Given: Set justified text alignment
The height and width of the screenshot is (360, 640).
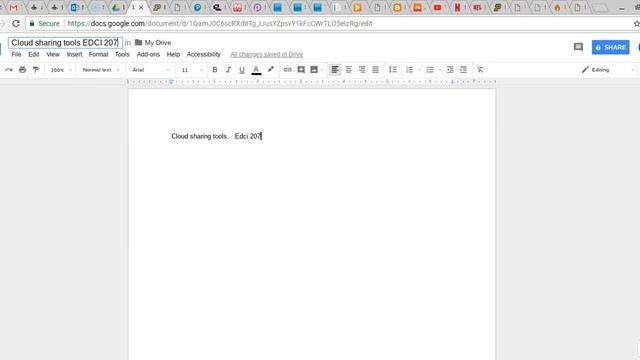Looking at the screenshot, I should 376,70.
